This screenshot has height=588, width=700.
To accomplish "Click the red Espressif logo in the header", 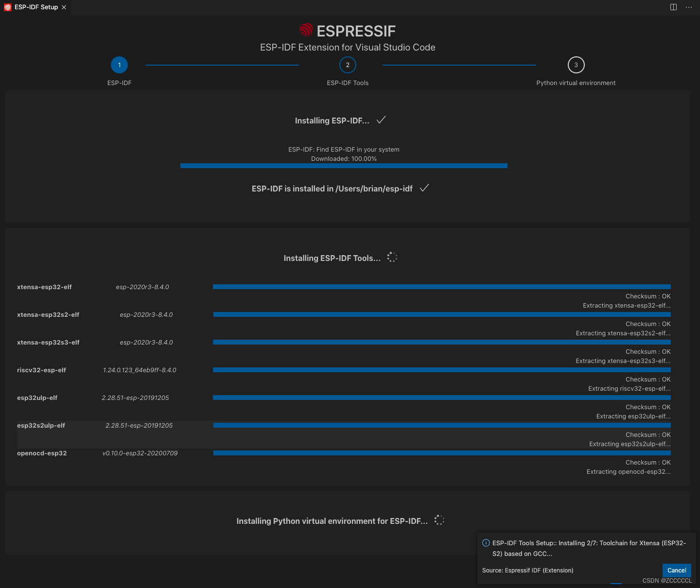I will coord(306,30).
